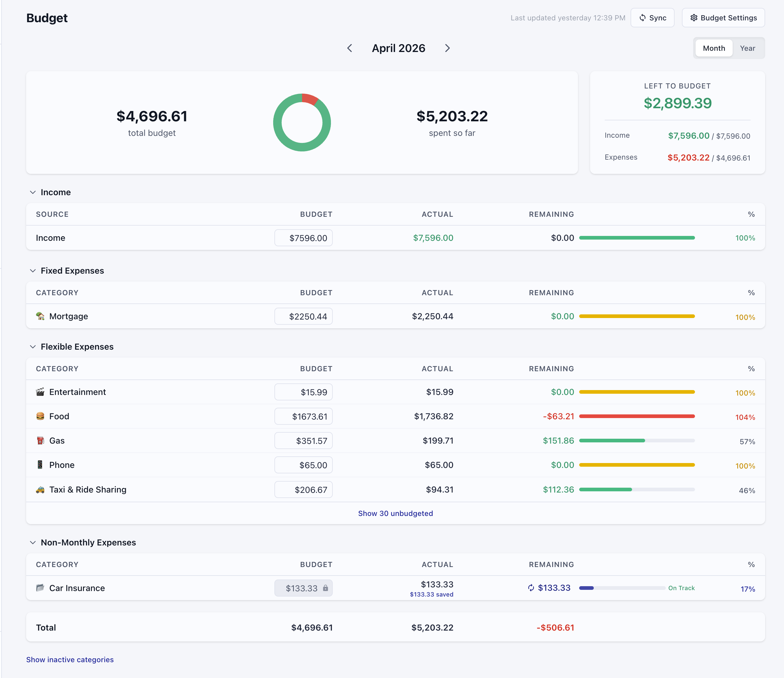Open the Food category
Image resolution: width=784 pixels, height=678 pixels.
tap(59, 417)
